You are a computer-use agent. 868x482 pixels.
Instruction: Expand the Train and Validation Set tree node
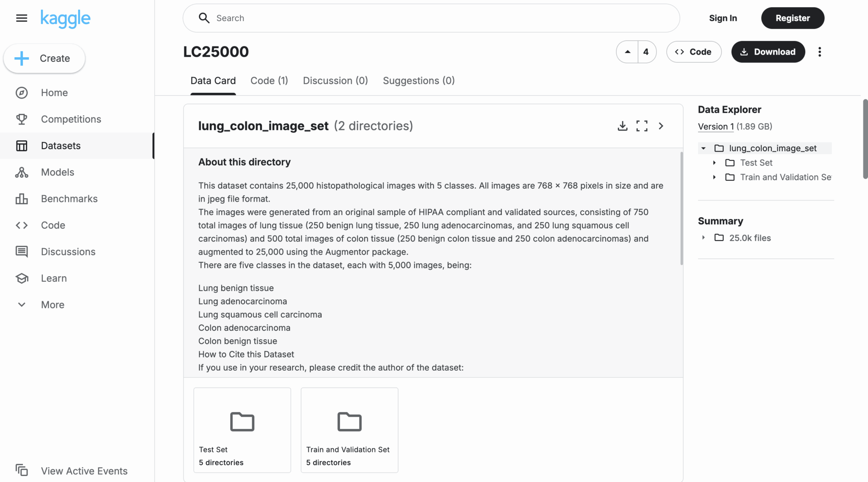tap(715, 177)
